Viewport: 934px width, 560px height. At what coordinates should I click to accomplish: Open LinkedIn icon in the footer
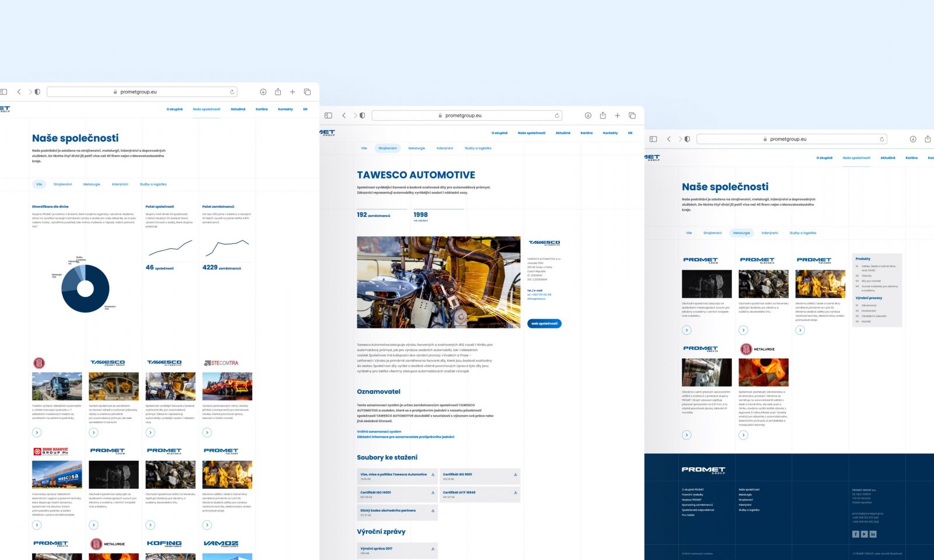click(x=873, y=534)
